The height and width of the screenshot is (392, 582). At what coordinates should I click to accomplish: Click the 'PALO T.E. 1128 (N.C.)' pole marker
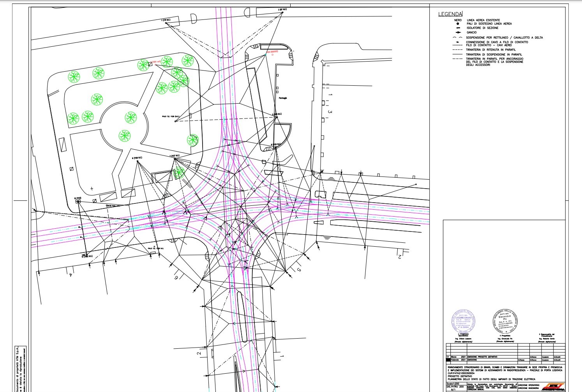click(176, 121)
